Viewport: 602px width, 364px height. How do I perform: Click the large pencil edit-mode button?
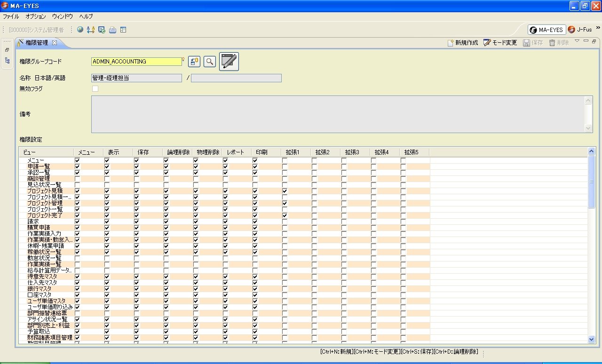(x=229, y=62)
